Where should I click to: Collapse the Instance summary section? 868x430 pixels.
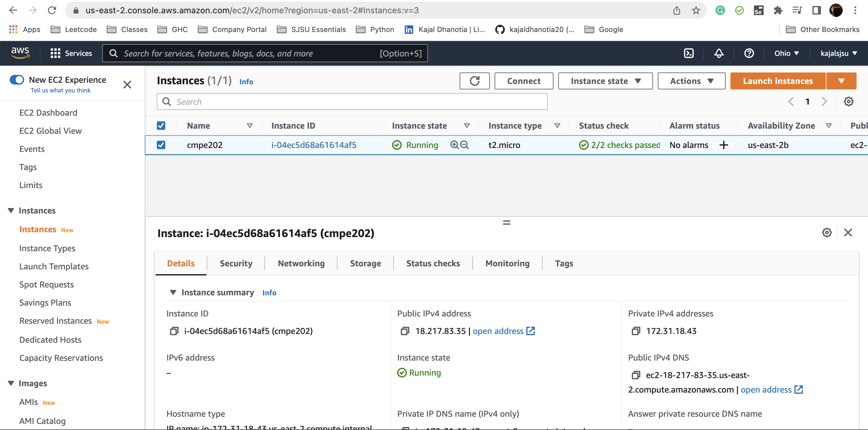(173, 292)
